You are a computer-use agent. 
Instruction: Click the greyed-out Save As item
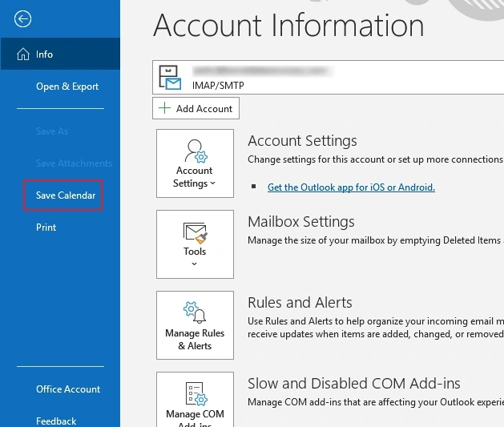click(x=52, y=131)
